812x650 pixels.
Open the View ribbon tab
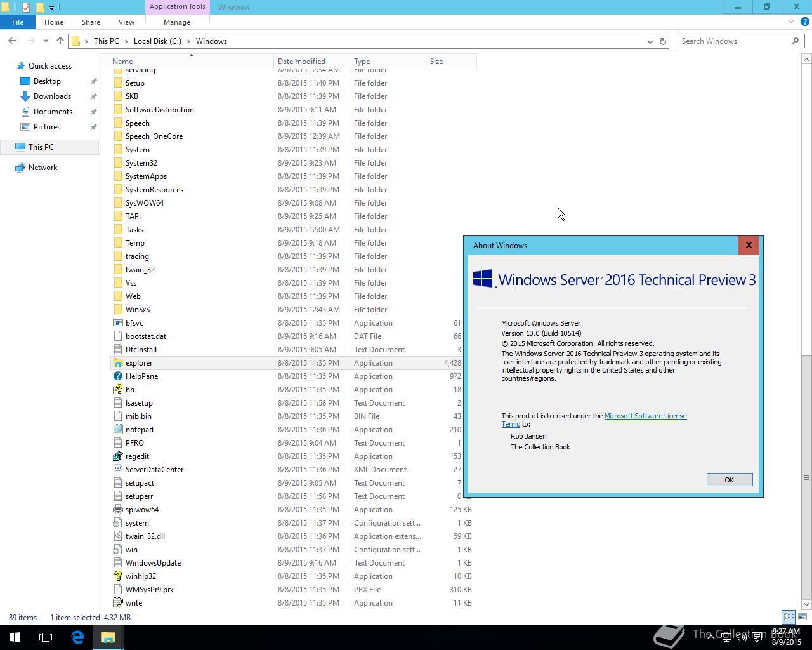126,22
